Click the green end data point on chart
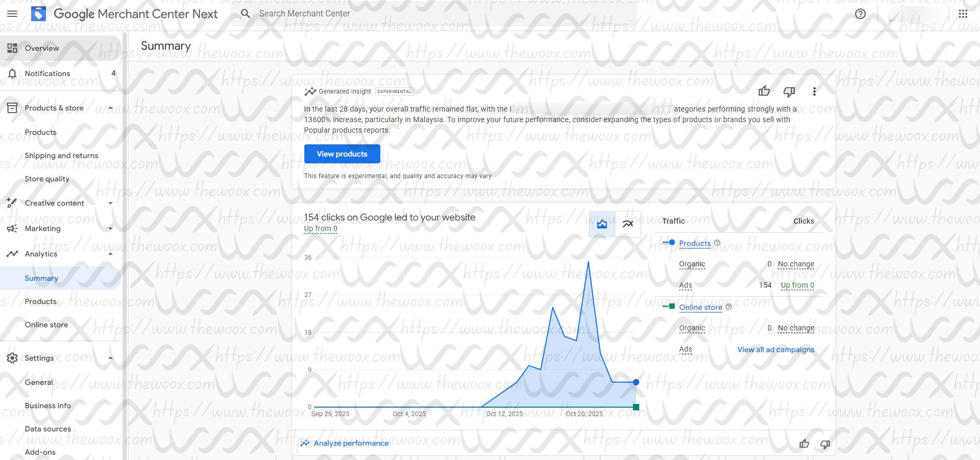The height and width of the screenshot is (460, 980). 636,407
